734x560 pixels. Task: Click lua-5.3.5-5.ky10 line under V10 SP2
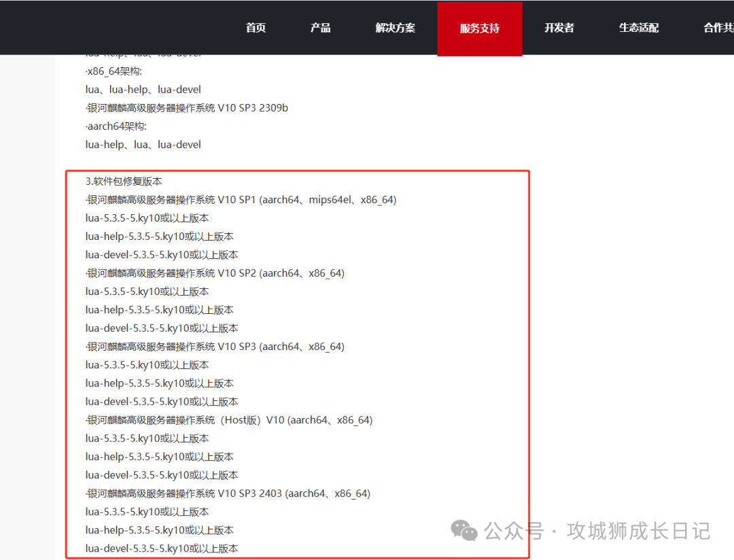pyautogui.click(x=147, y=292)
